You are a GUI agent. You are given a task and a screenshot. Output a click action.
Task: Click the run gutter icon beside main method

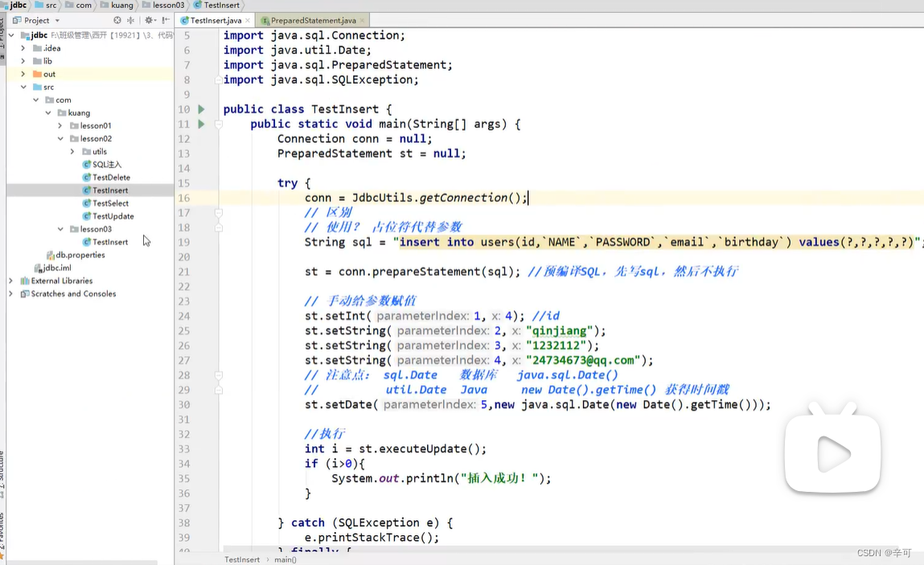[x=202, y=124]
